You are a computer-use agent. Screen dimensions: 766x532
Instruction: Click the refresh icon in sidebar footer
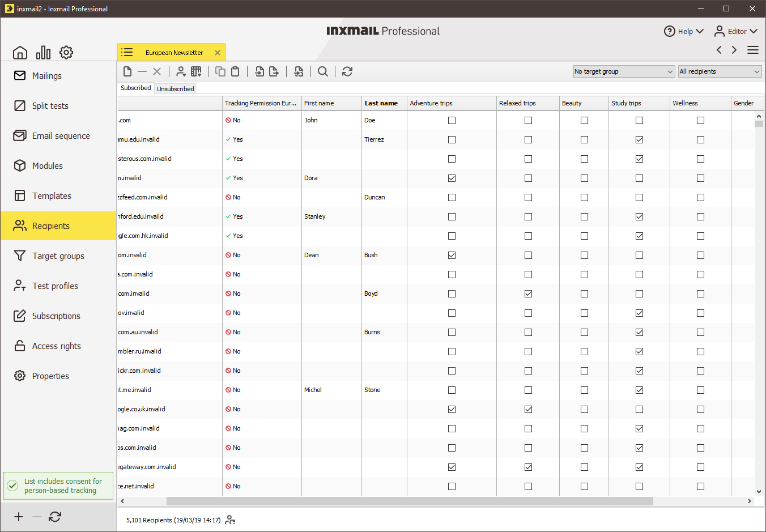(55, 517)
